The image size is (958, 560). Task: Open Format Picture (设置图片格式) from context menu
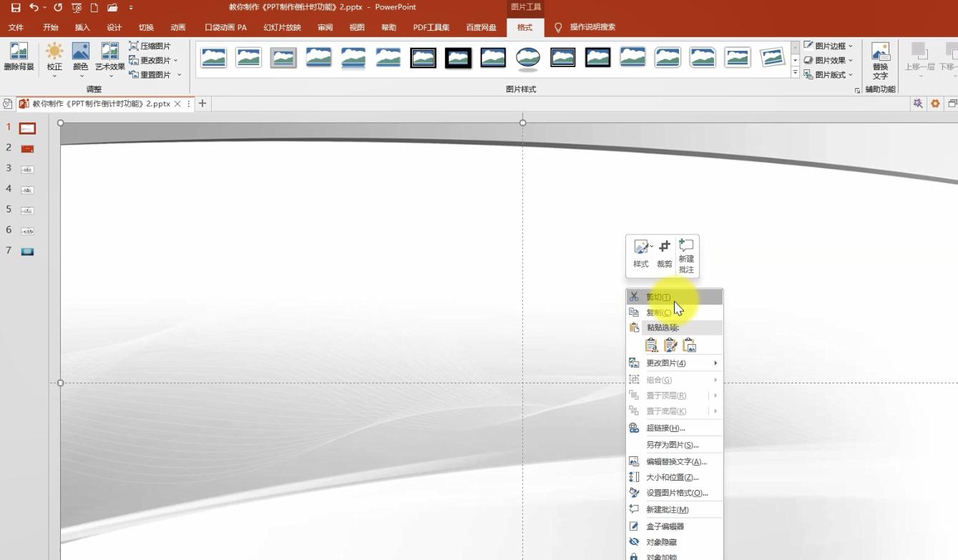(676, 493)
